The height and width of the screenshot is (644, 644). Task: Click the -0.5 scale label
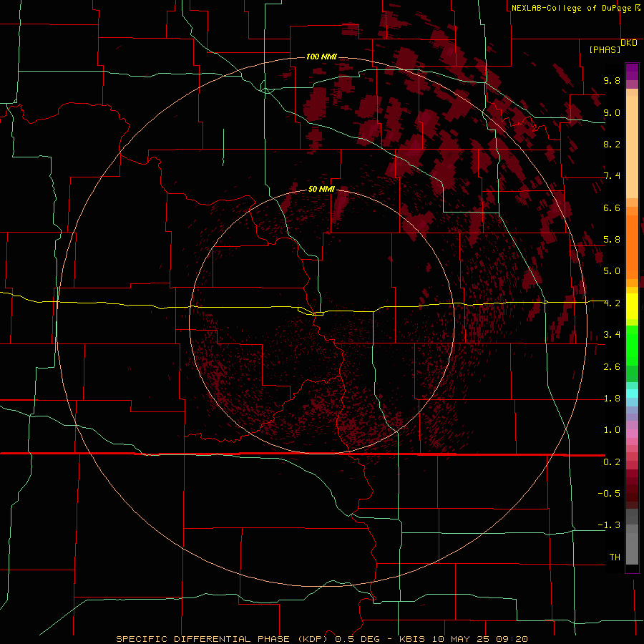tap(609, 494)
